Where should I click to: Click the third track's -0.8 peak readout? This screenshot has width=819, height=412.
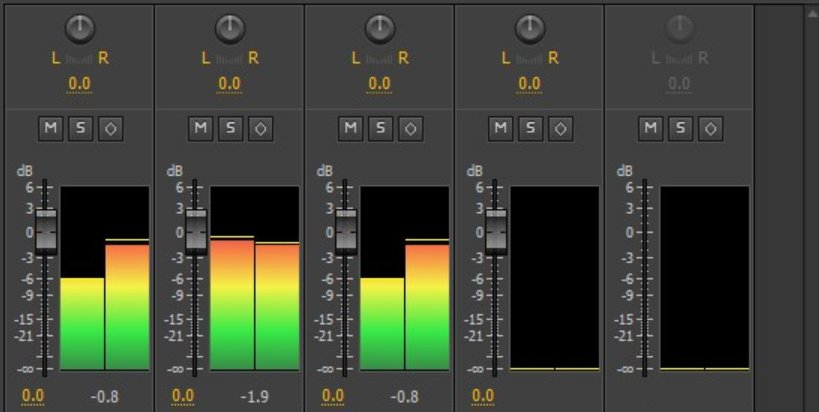coord(404,397)
